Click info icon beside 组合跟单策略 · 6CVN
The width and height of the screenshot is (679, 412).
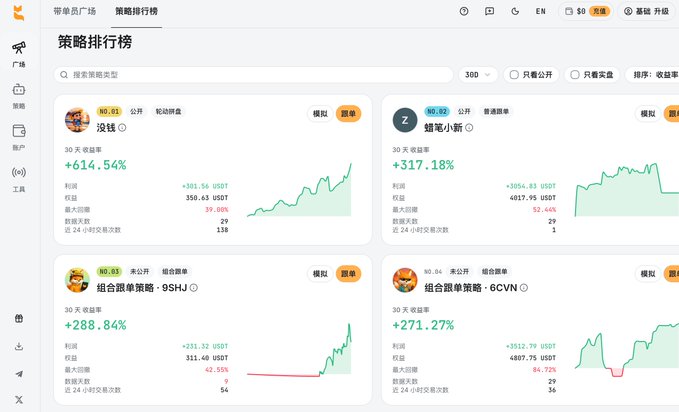pos(524,288)
